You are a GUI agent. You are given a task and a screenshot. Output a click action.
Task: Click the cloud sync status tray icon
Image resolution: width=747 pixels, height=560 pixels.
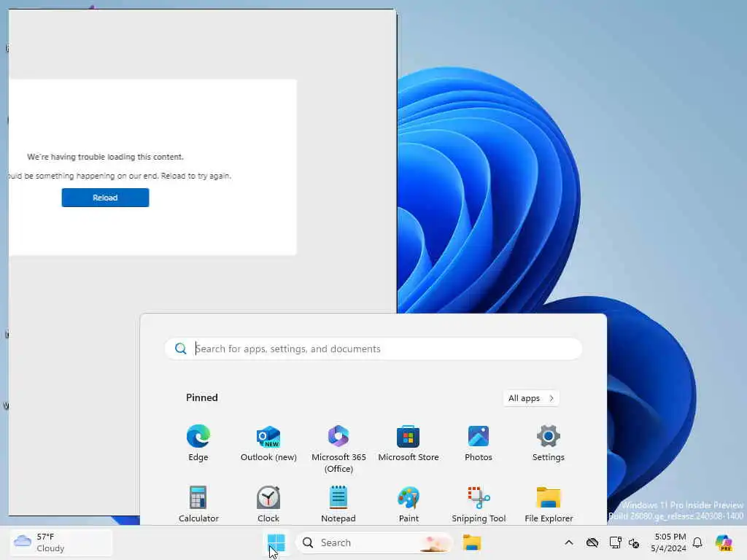[x=592, y=542]
